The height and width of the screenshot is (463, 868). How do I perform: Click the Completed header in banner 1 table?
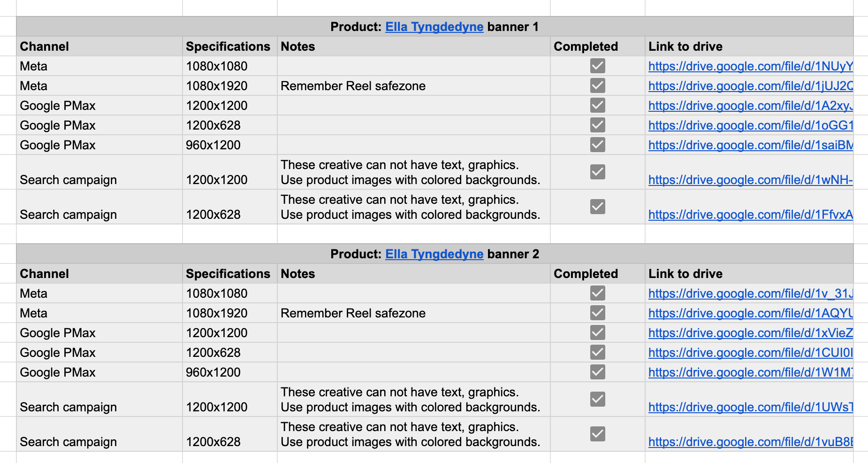pyautogui.click(x=598, y=46)
